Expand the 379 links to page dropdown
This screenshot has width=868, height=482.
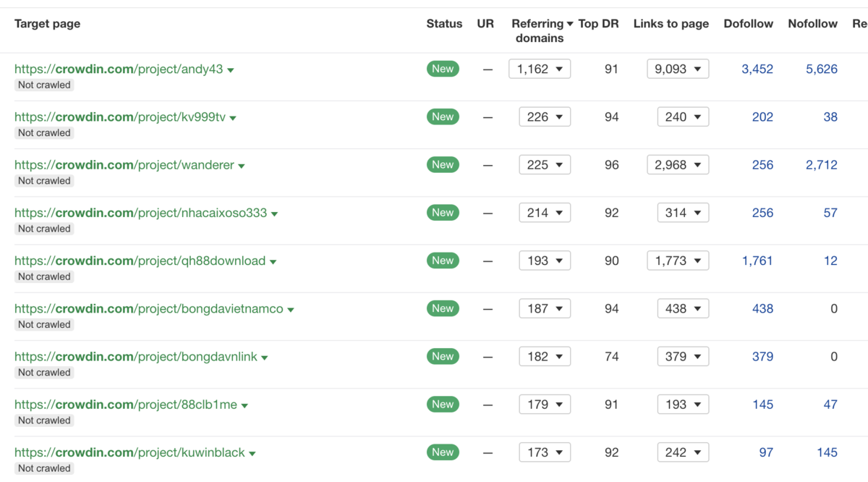[683, 357]
